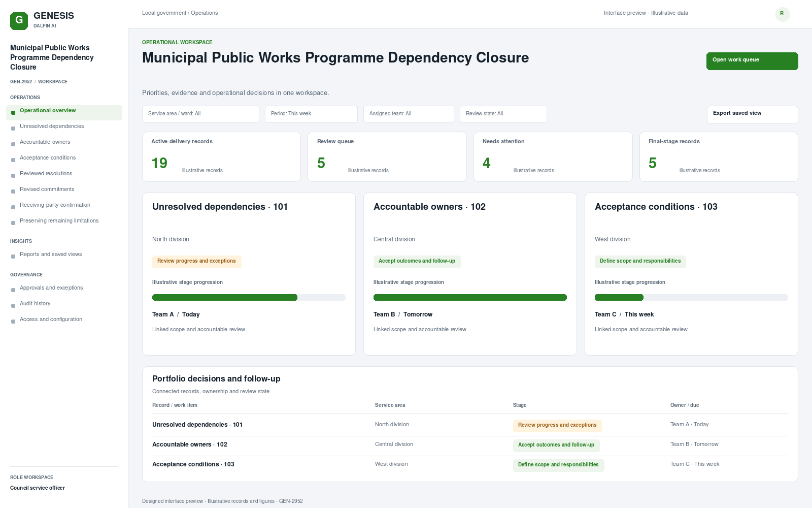Click Accountable owners · 102 card title
812x508 pixels.
click(429, 207)
